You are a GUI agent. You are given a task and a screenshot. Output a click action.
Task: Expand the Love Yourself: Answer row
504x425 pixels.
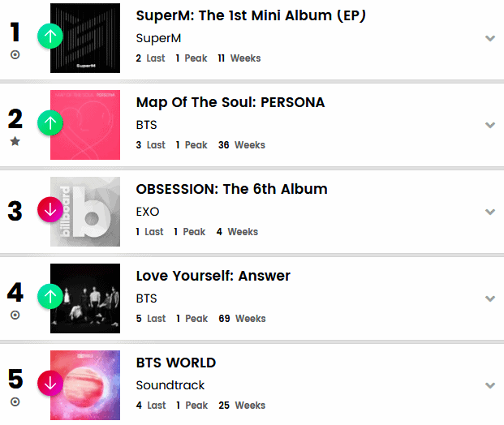(489, 298)
